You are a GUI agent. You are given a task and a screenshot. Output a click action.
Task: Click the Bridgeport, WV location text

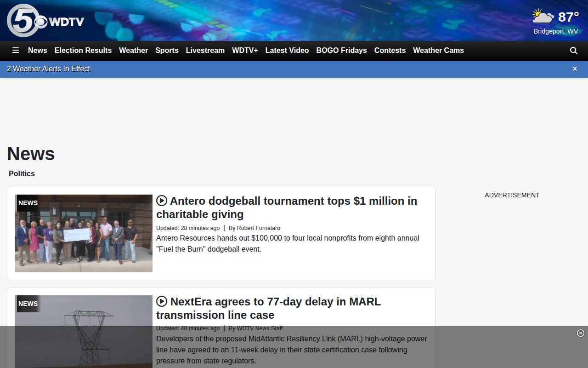coord(556,31)
